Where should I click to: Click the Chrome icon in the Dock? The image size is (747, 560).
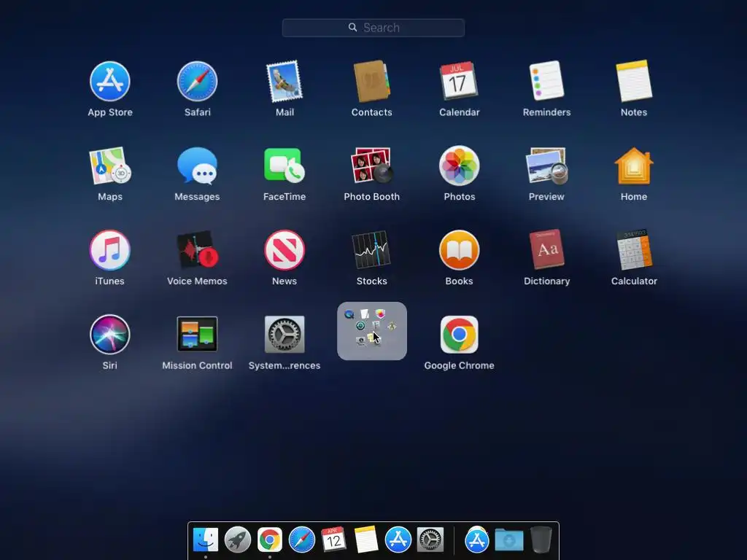point(270,540)
